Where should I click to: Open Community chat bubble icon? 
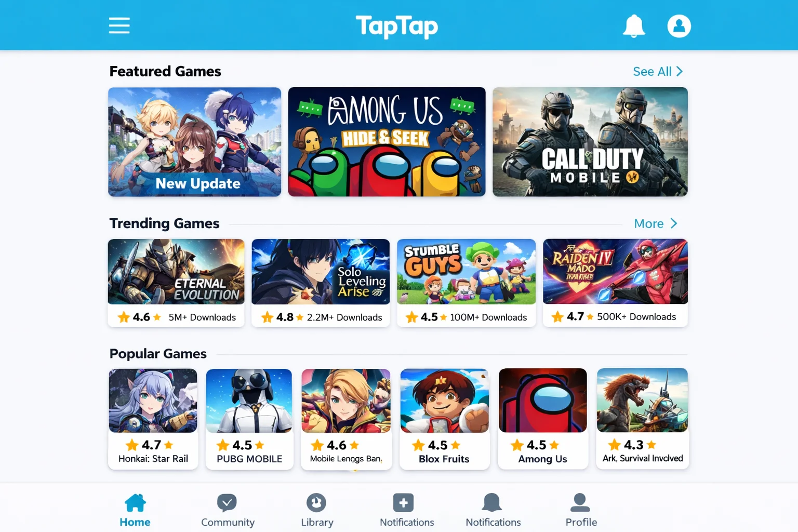pyautogui.click(x=227, y=502)
